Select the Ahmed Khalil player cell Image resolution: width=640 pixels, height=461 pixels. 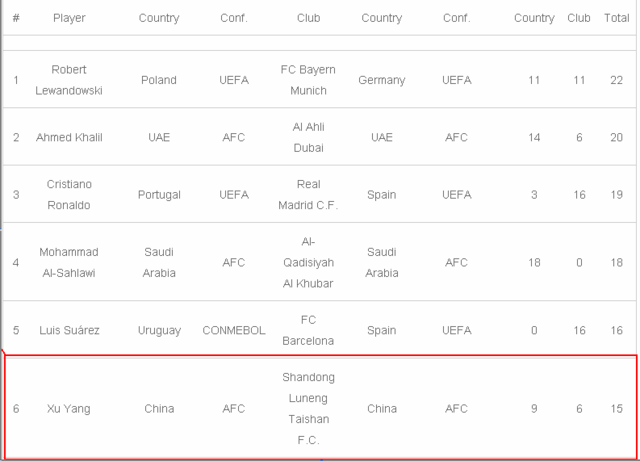click(x=69, y=135)
